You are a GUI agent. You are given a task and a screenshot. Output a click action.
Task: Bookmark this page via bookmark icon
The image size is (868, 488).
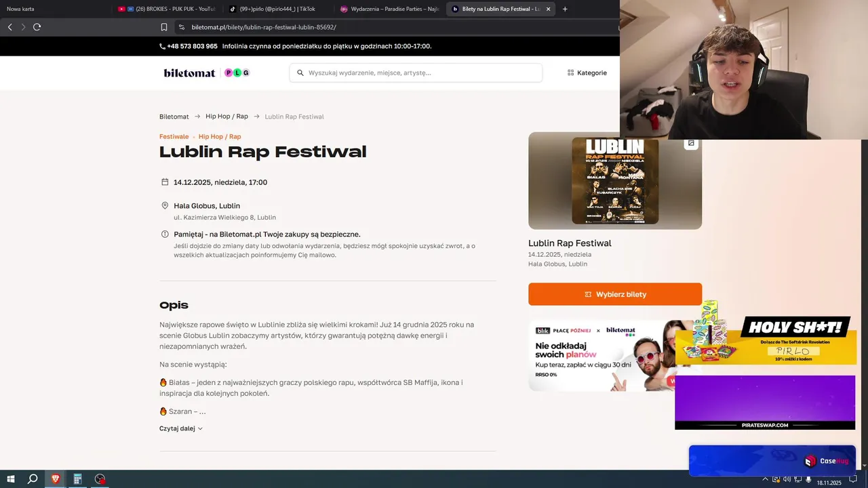pos(164,27)
